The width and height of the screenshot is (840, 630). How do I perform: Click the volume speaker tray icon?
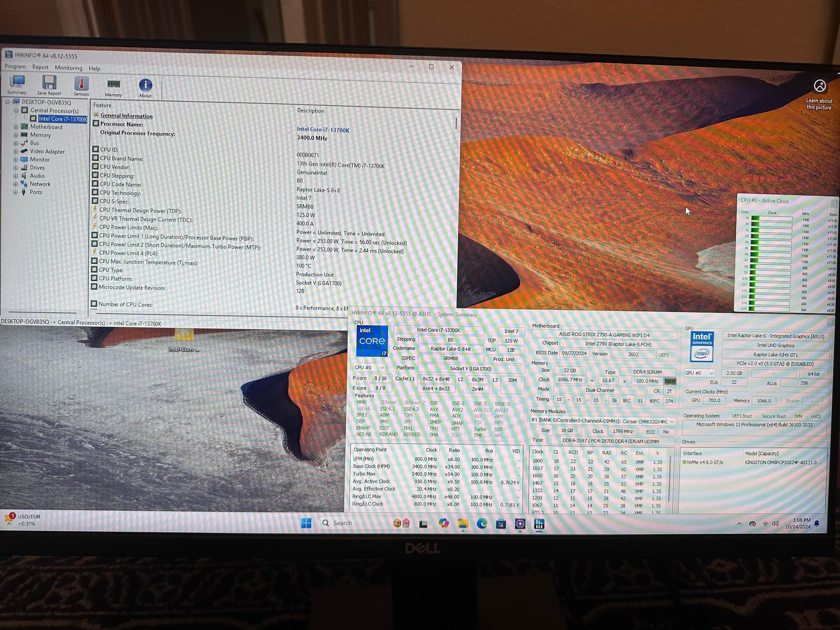775,524
